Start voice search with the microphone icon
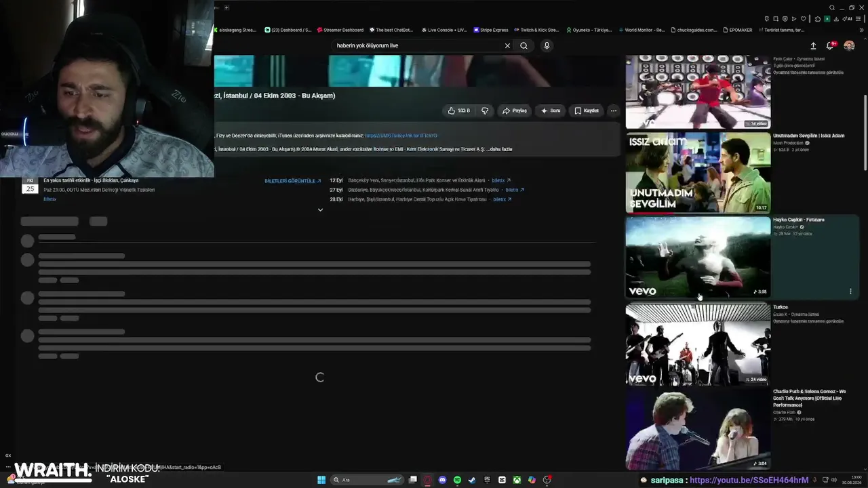The width and height of the screenshot is (868, 488). (547, 45)
